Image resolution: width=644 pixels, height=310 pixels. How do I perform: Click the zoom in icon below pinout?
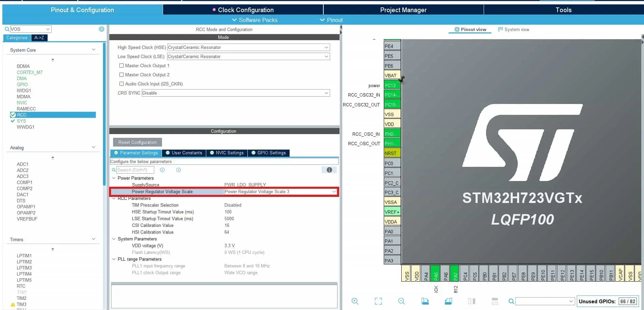tap(355, 301)
